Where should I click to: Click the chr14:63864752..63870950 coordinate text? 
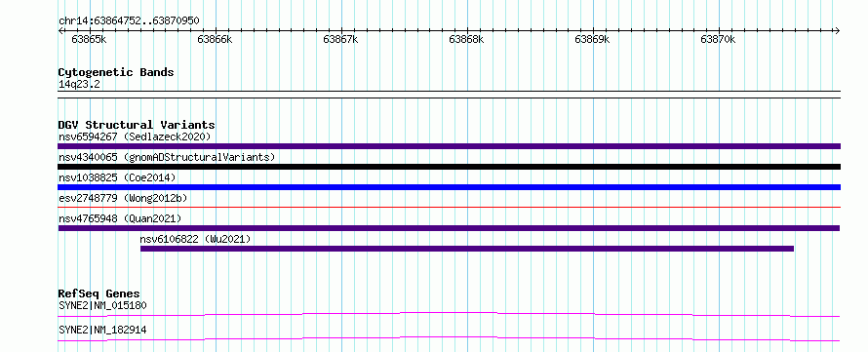[x=129, y=20]
